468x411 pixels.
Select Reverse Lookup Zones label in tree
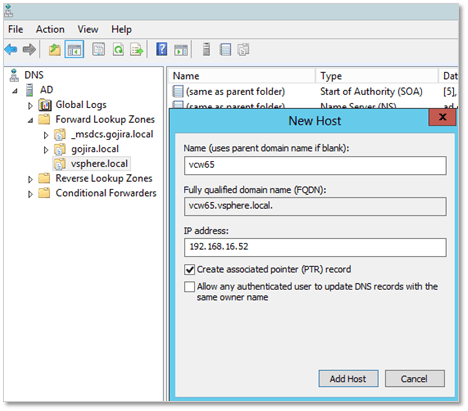point(104,178)
